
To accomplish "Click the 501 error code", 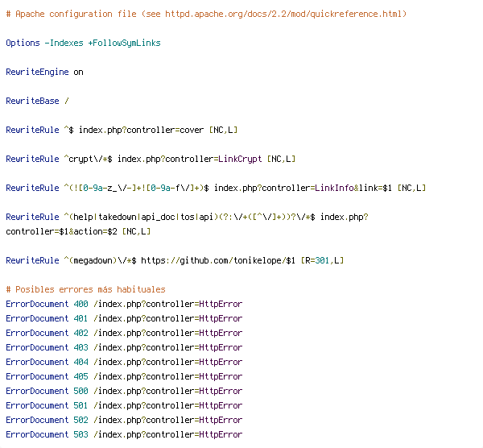I will pyautogui.click(x=80, y=405).
